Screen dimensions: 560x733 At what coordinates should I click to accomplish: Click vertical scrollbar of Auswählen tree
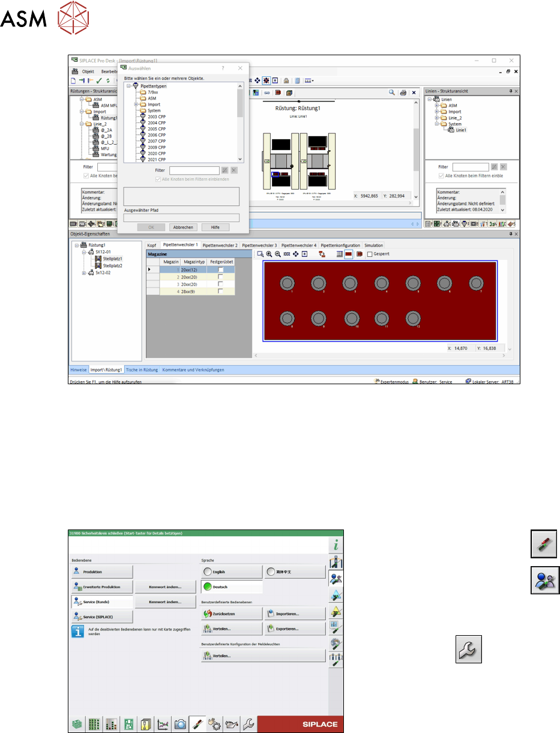click(x=240, y=122)
